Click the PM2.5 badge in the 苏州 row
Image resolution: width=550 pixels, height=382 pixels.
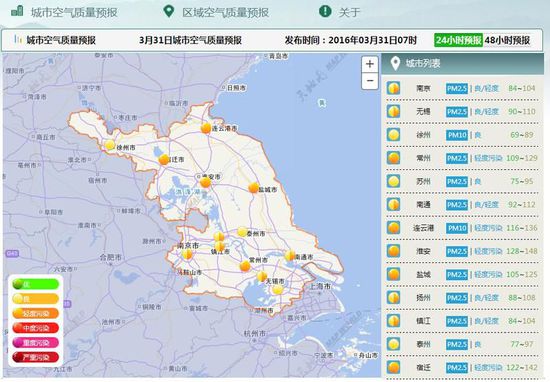pyautogui.click(x=457, y=181)
